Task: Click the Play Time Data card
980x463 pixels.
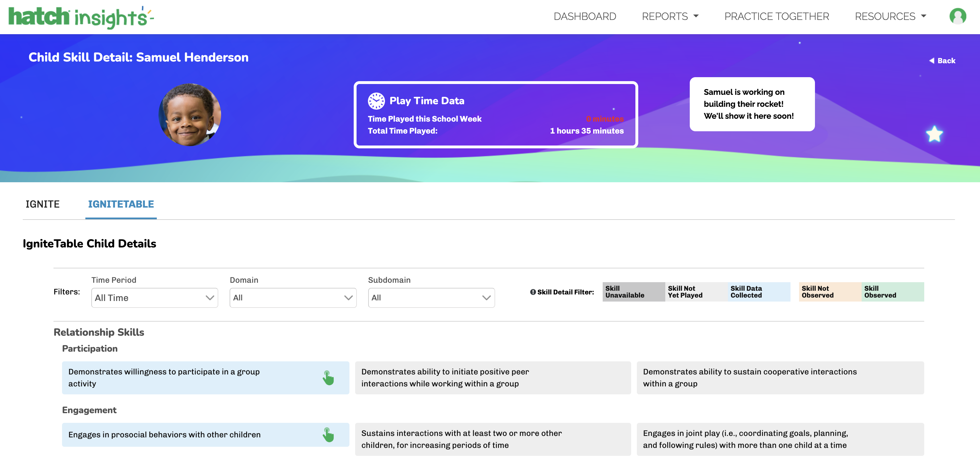Action: click(x=496, y=114)
